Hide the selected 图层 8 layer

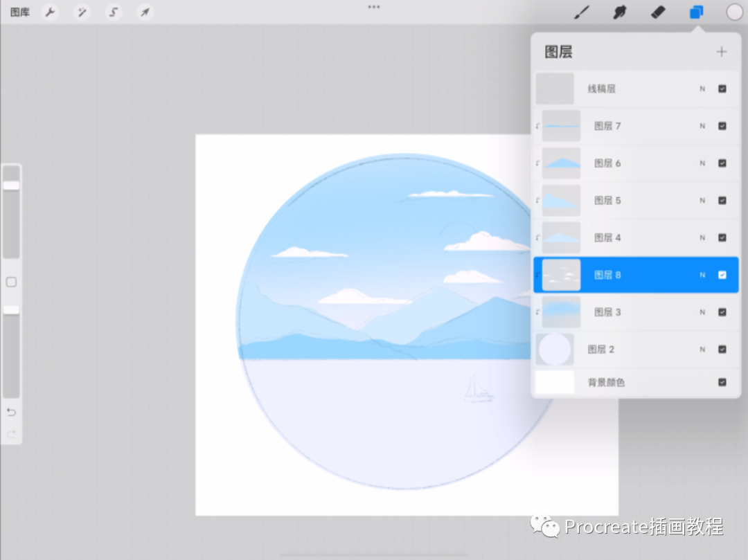pyautogui.click(x=722, y=275)
